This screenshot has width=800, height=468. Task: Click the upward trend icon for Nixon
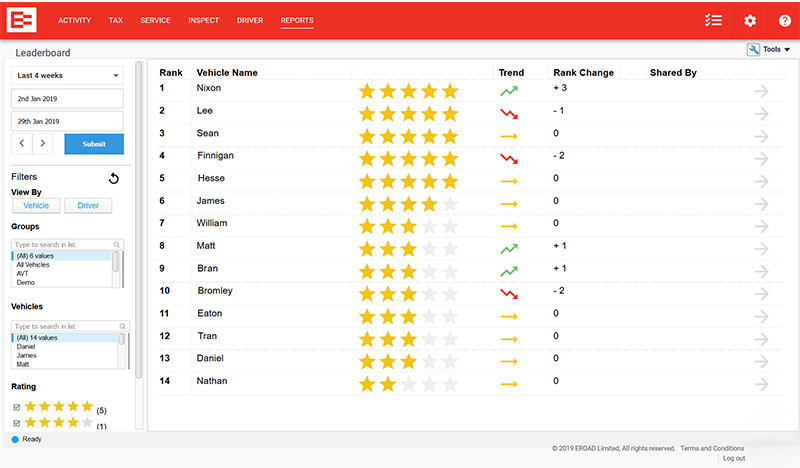[x=509, y=91]
